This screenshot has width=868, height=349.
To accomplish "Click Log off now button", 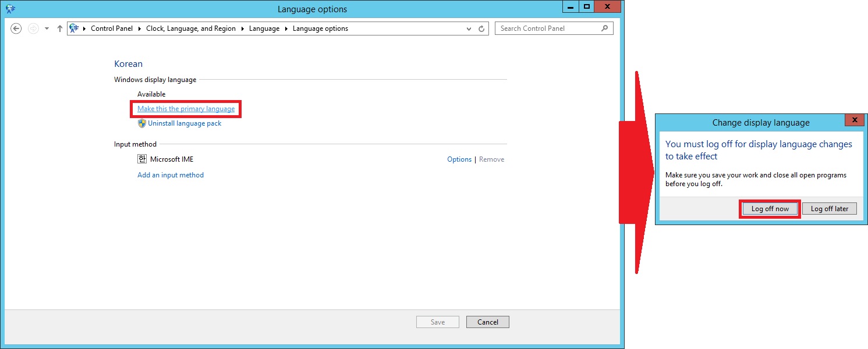I will 770,209.
